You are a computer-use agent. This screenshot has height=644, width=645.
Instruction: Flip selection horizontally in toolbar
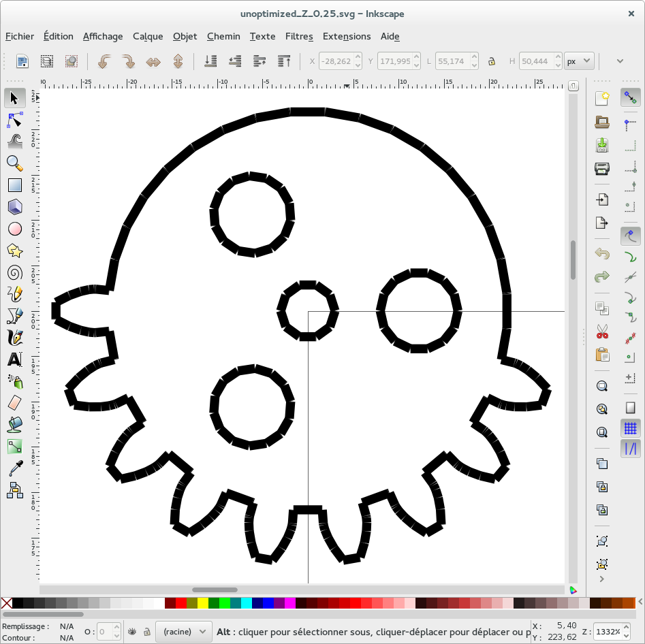point(153,61)
